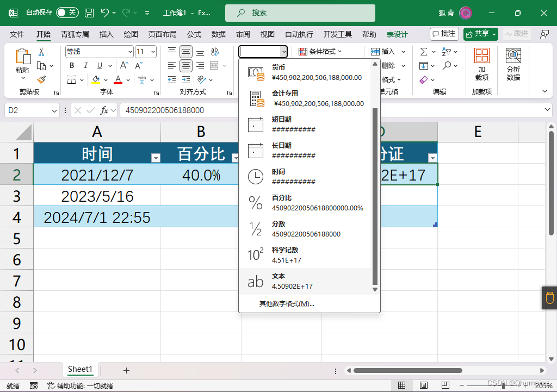Screen dimensions: 557x392
Task: Click Decrease Font Size icon
Action: click(139, 65)
